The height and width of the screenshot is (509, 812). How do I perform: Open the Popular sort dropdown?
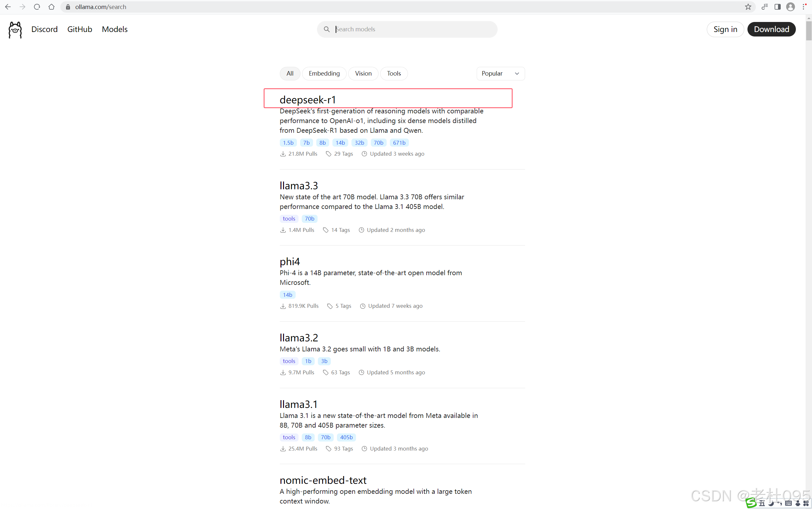click(x=500, y=73)
